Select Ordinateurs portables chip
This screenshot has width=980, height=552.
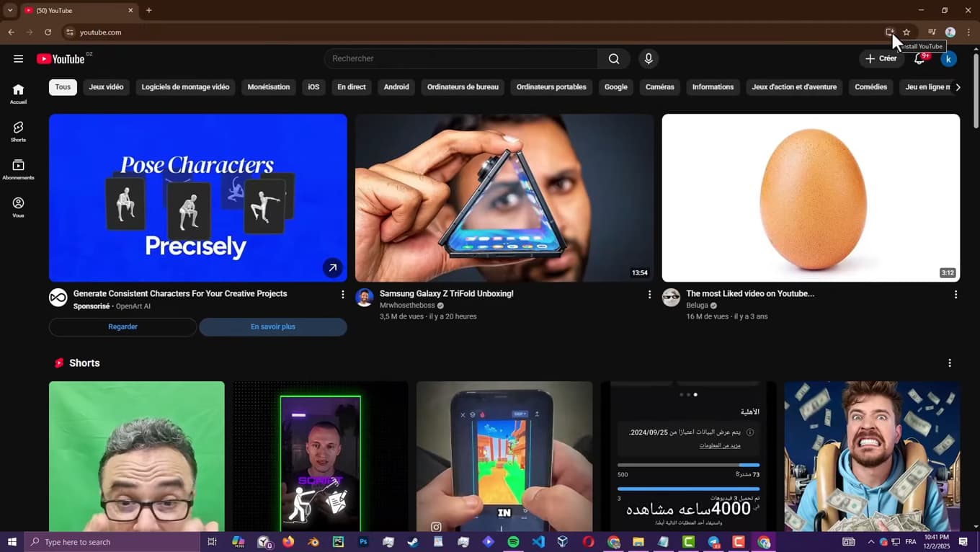(551, 87)
